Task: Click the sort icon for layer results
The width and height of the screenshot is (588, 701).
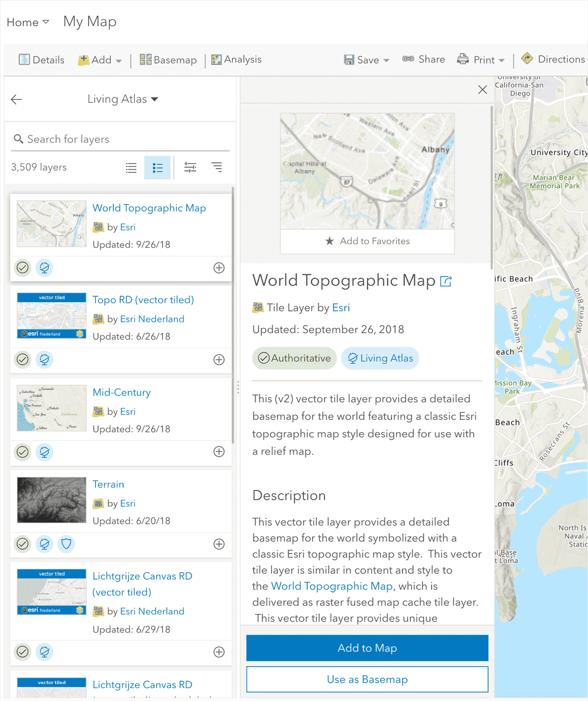Action: [x=216, y=167]
